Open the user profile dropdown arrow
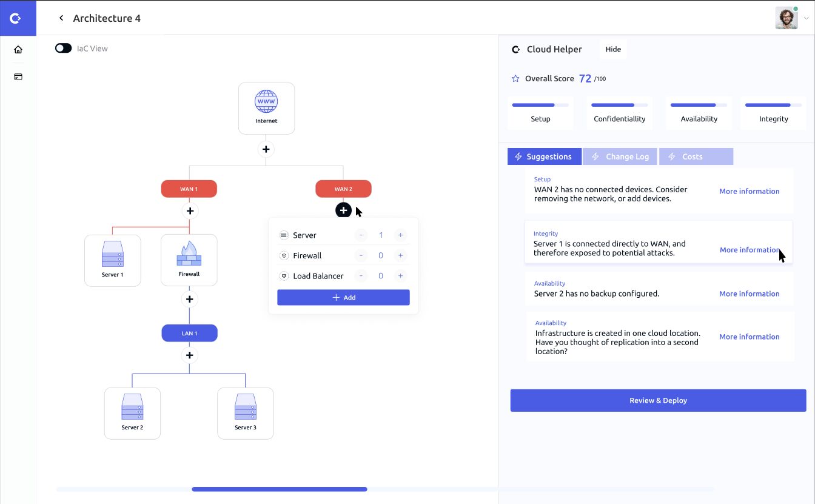This screenshot has width=815, height=504. 806,19
